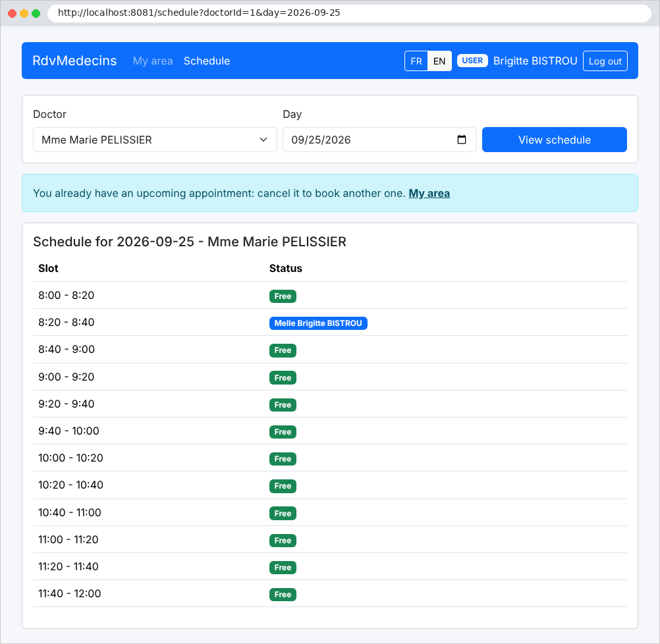
Task: Select the Free badge for 8:00 - 8:20
Action: coord(283,296)
